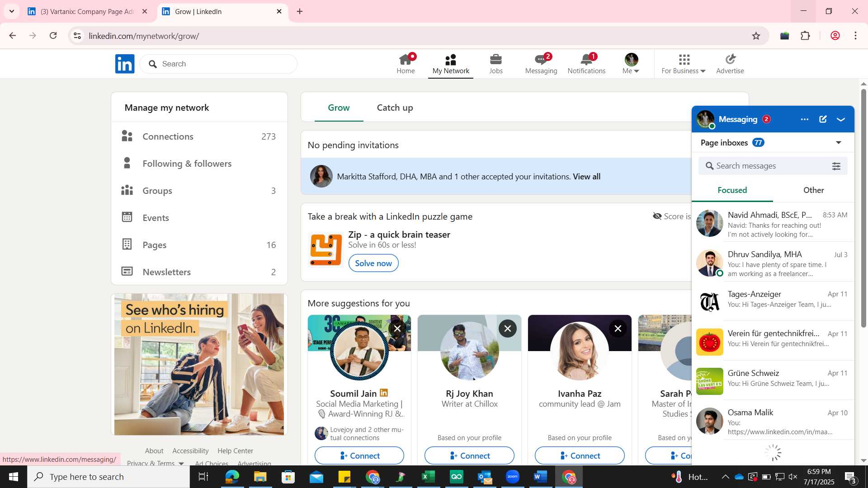Open Following & followers list

(x=199, y=164)
